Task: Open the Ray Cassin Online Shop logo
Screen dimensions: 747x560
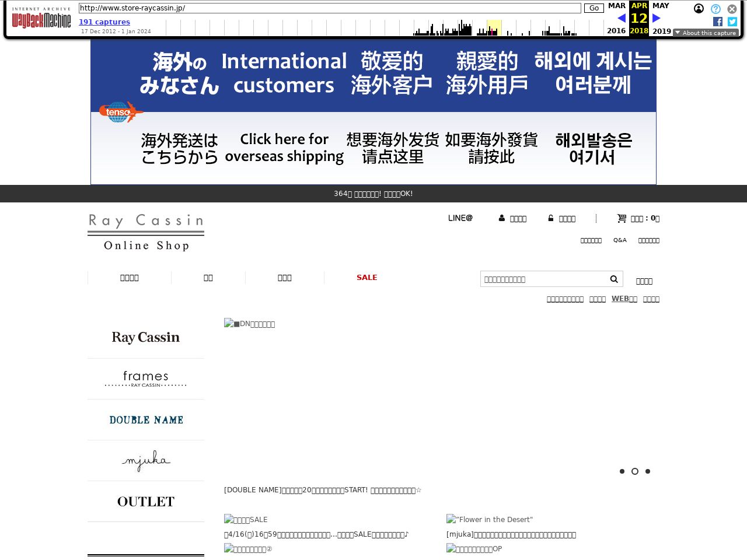Action: coord(146,233)
